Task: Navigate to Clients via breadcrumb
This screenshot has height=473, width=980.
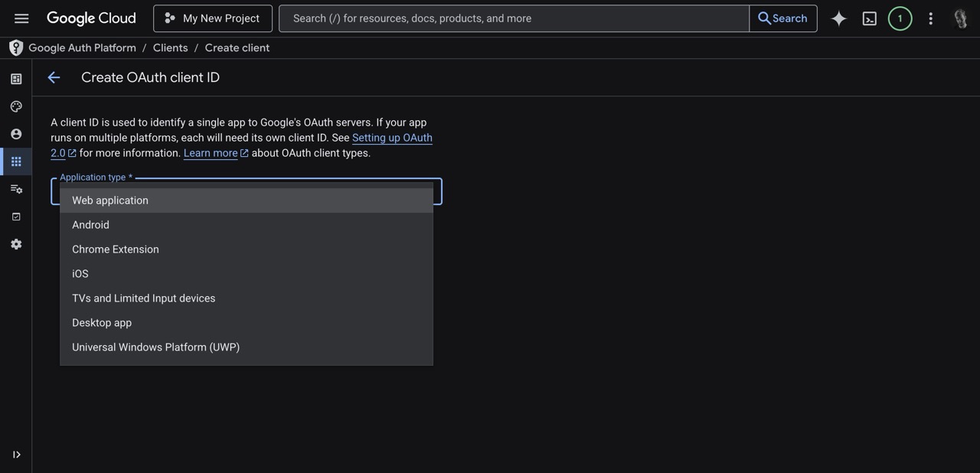Action: click(x=170, y=47)
